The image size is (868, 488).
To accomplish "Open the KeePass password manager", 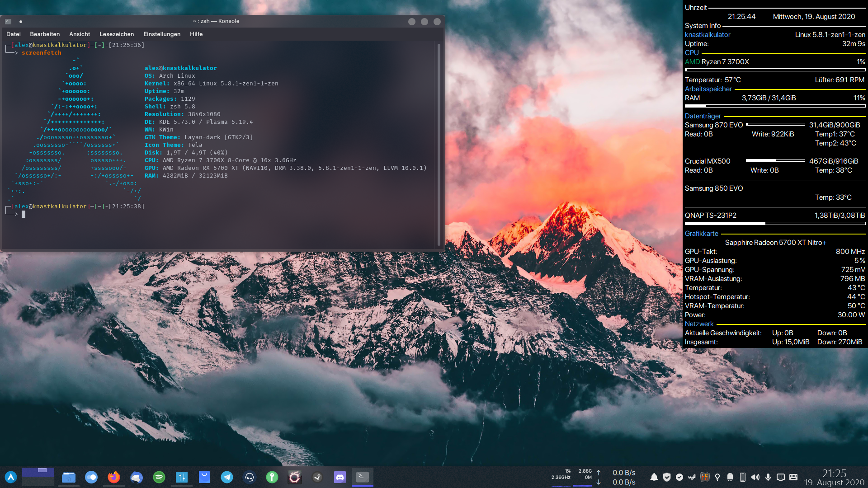I will coord(273,477).
